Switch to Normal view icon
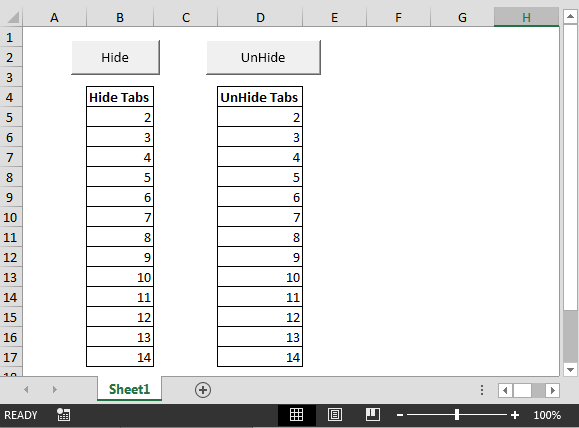Screen dimensions: 579x428 (297, 415)
